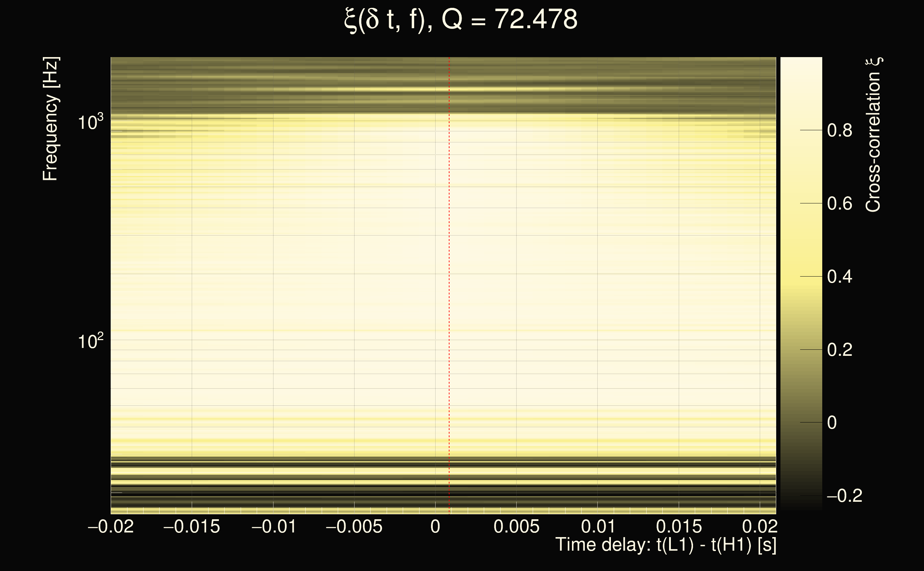Click the −0.2 colorbar tick label
924x571 pixels.
tap(844, 496)
